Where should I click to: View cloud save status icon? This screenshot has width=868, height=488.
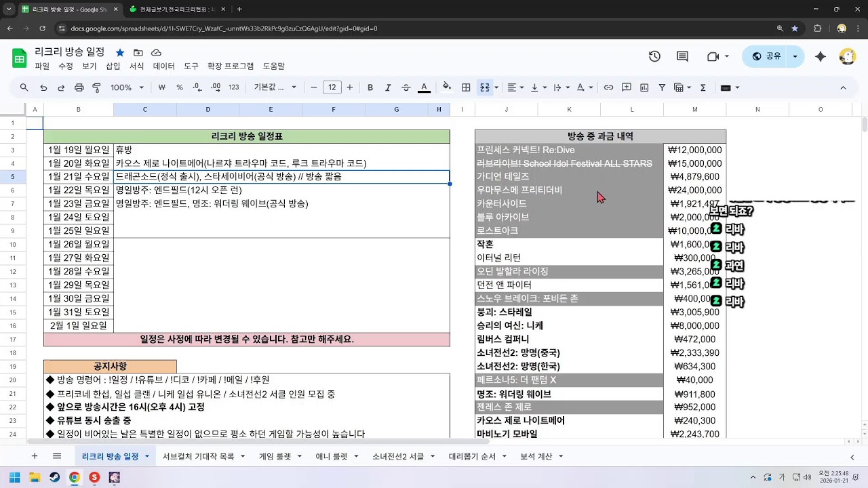(156, 52)
